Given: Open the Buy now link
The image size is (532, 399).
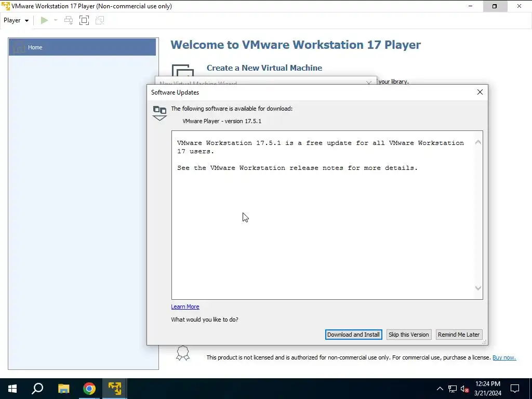Looking at the screenshot, I should 504,357.
